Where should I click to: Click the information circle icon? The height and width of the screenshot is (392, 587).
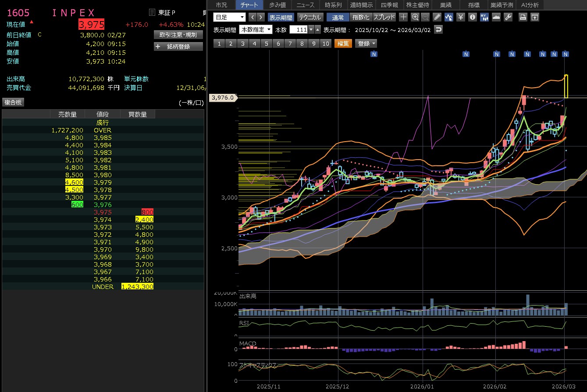[x=472, y=17]
